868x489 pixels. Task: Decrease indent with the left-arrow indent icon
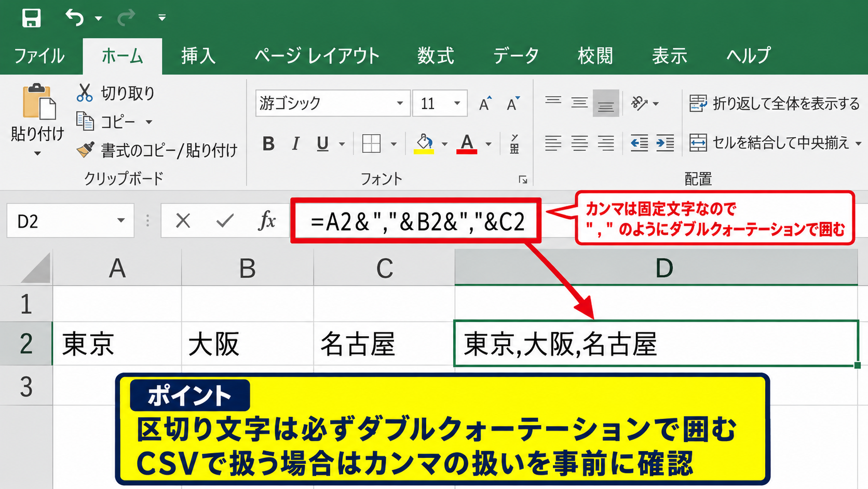click(639, 143)
